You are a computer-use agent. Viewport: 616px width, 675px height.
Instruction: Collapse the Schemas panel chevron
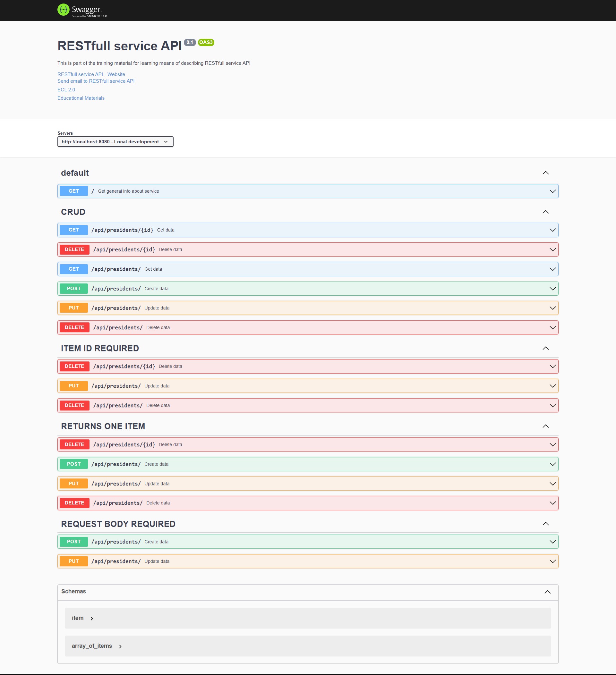[x=547, y=592]
